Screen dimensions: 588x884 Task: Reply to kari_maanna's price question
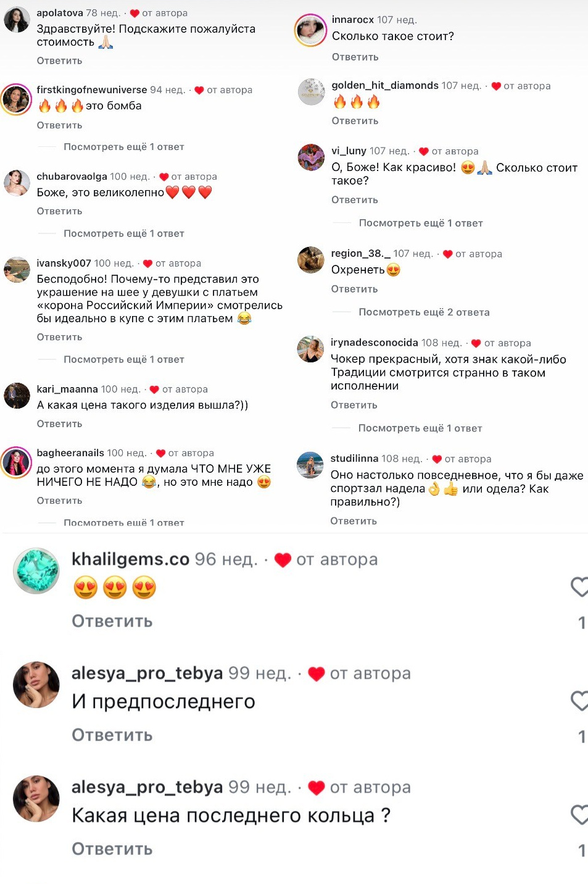pos(59,424)
